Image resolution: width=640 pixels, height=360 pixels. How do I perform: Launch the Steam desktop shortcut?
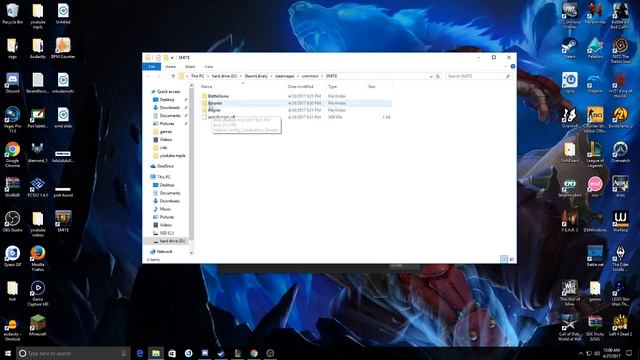point(569,48)
